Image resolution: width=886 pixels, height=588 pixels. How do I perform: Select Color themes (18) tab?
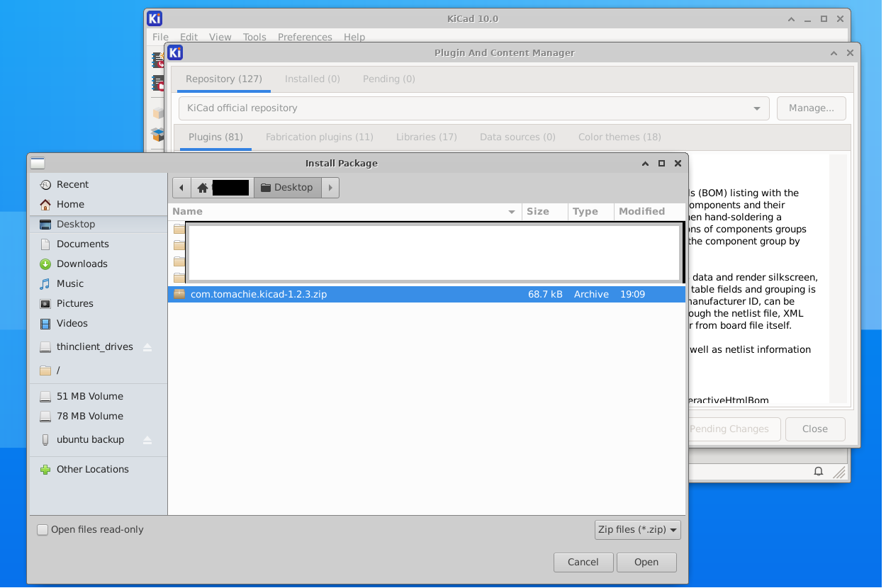(619, 137)
